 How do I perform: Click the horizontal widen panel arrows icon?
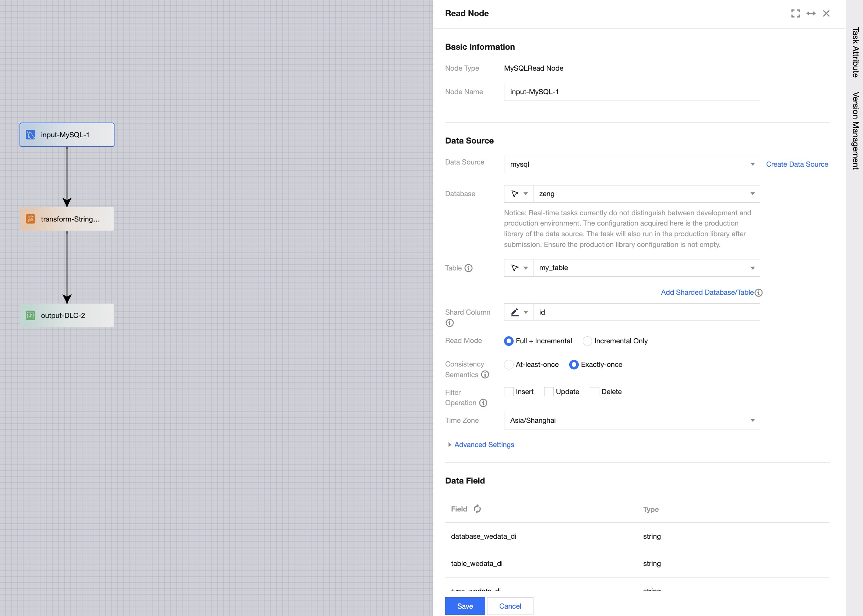811,14
